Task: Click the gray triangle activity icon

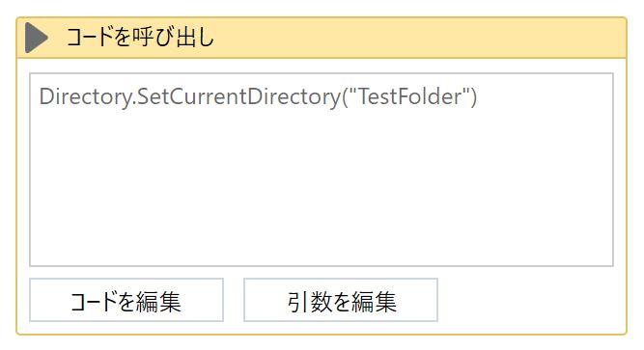Action: pyautogui.click(x=36, y=38)
